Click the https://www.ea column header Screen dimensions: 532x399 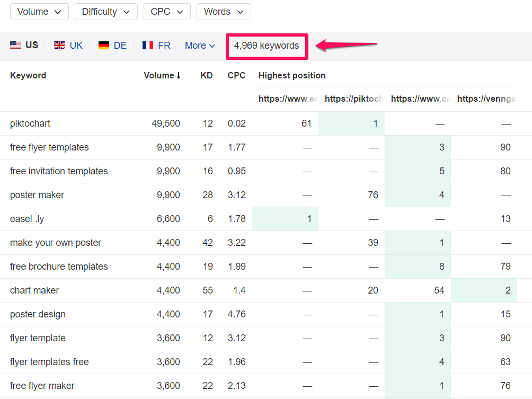288,99
